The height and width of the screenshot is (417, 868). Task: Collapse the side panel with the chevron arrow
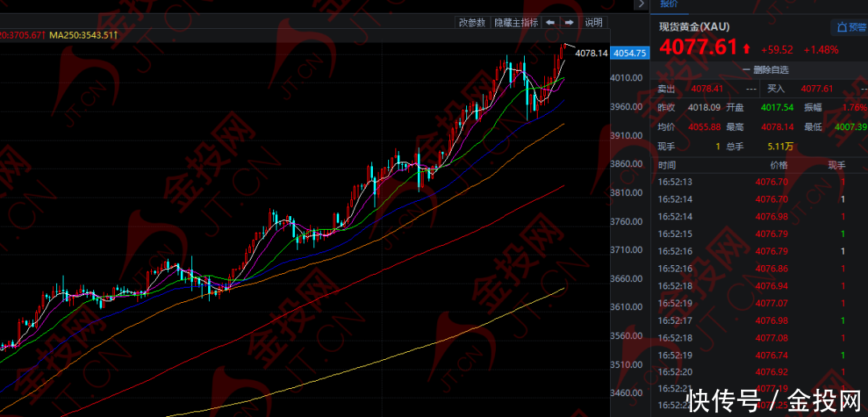(x=641, y=4)
